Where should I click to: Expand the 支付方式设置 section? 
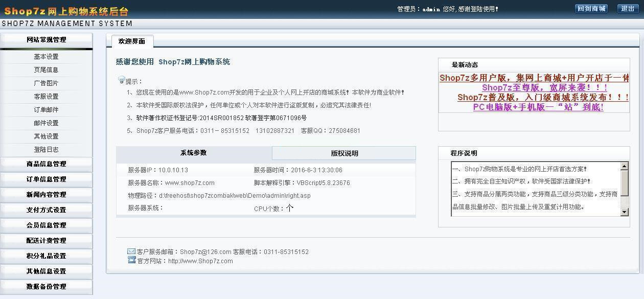[46, 210]
